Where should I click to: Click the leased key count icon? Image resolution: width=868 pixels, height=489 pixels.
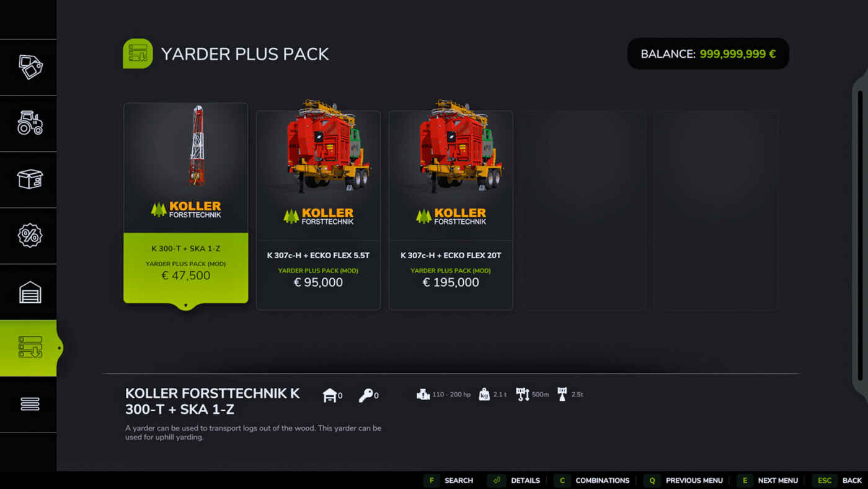tap(366, 395)
